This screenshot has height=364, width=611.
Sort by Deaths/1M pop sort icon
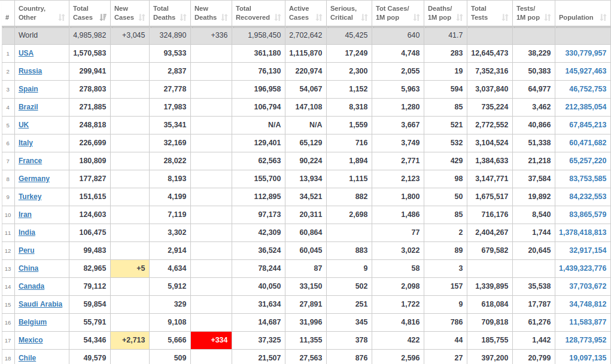(460, 17)
